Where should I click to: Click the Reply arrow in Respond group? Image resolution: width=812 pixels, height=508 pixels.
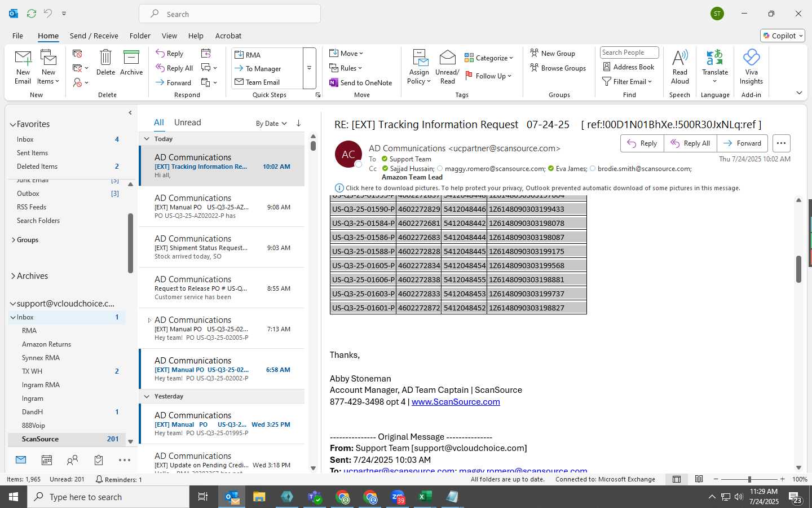pyautogui.click(x=170, y=54)
